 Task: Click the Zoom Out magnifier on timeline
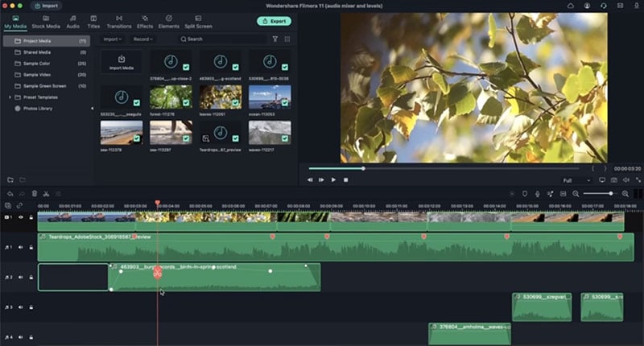576,194
